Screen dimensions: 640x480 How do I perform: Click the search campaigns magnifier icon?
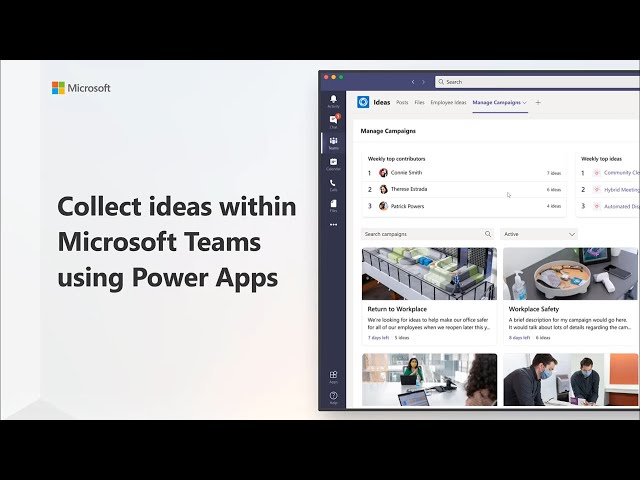[x=488, y=234]
